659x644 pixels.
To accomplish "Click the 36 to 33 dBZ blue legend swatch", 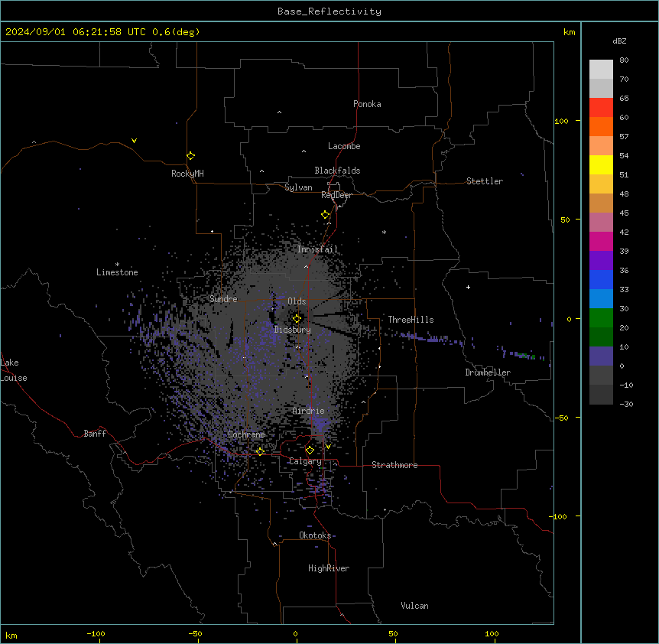I will pyautogui.click(x=601, y=279).
